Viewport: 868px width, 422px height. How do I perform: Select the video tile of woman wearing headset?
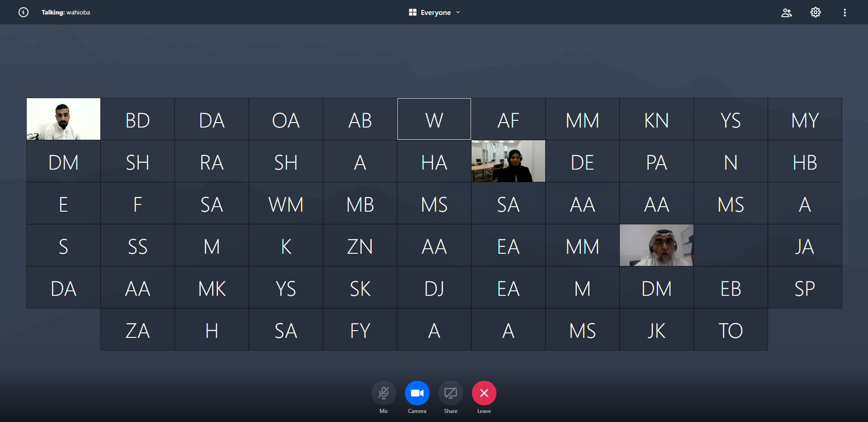click(x=508, y=161)
